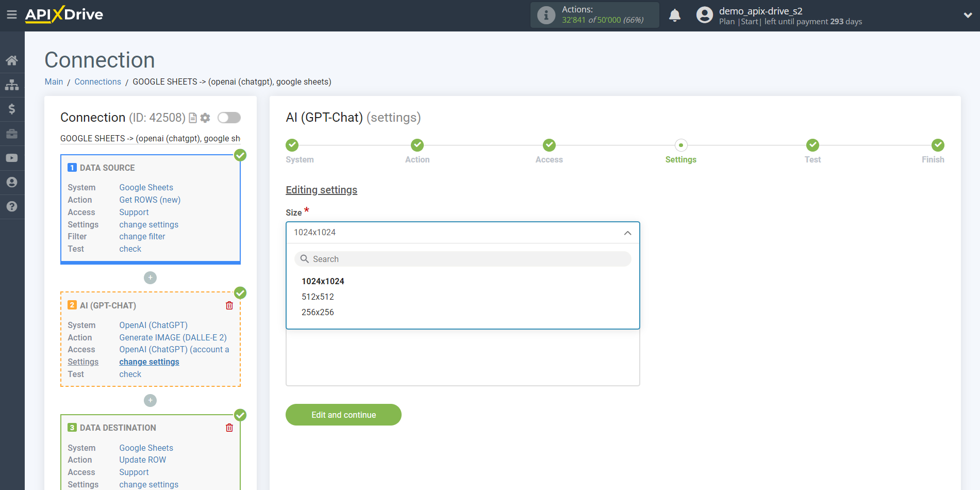Click the account avatar icon
Image resolution: width=980 pixels, height=490 pixels.
(x=704, y=15)
